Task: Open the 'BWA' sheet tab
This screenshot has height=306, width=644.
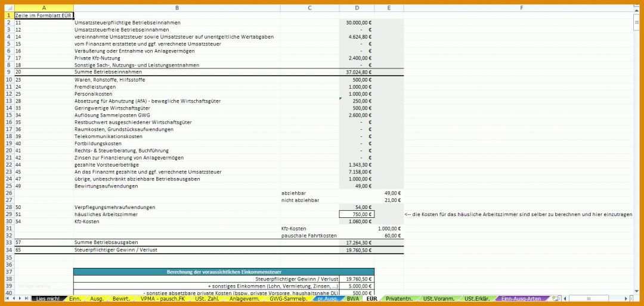Action: [352, 299]
